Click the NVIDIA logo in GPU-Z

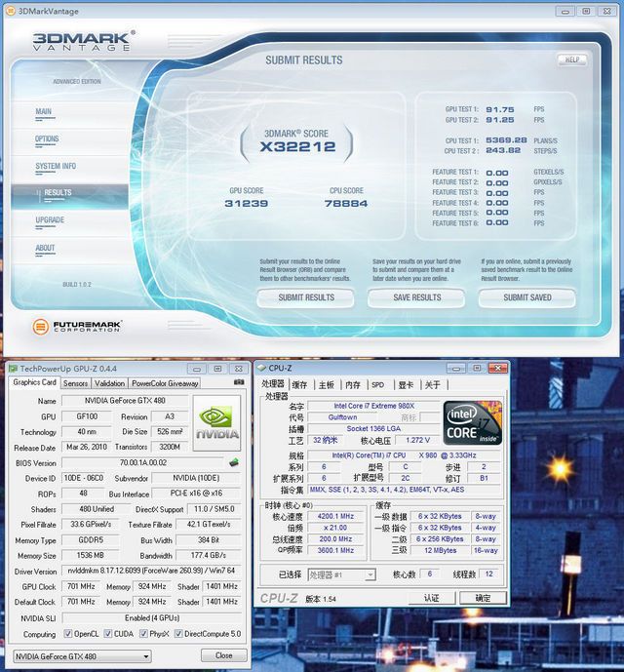tap(216, 423)
